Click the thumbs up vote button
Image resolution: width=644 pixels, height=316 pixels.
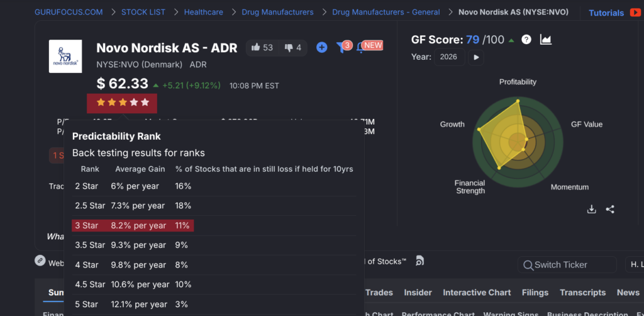pyautogui.click(x=262, y=47)
